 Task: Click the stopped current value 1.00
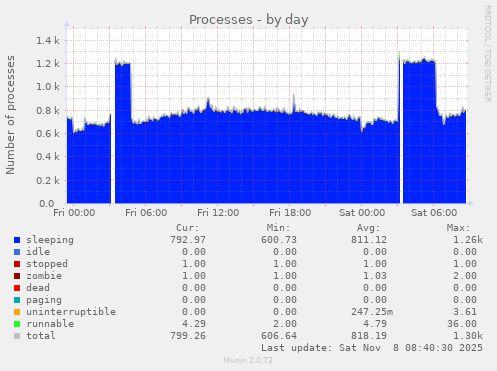coord(194,264)
